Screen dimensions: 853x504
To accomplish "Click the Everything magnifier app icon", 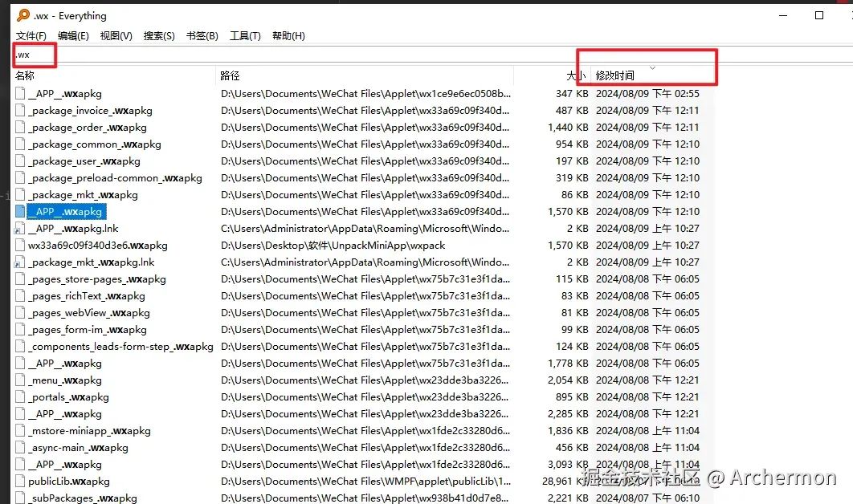I will coord(23,15).
